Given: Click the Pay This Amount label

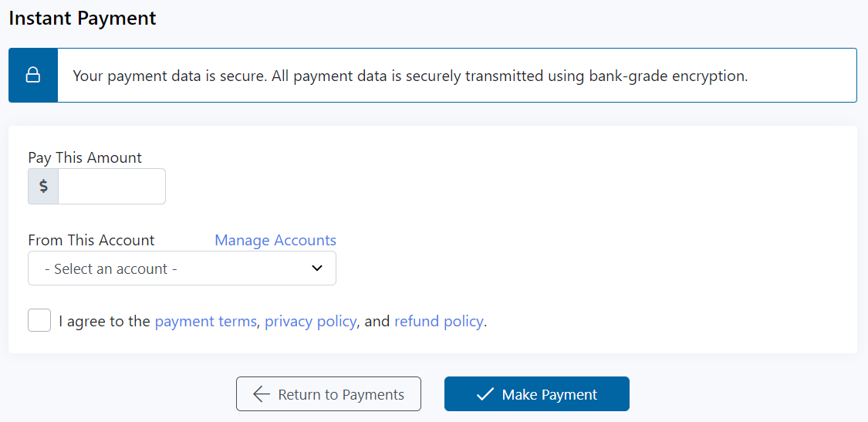Looking at the screenshot, I should pyautogui.click(x=85, y=157).
